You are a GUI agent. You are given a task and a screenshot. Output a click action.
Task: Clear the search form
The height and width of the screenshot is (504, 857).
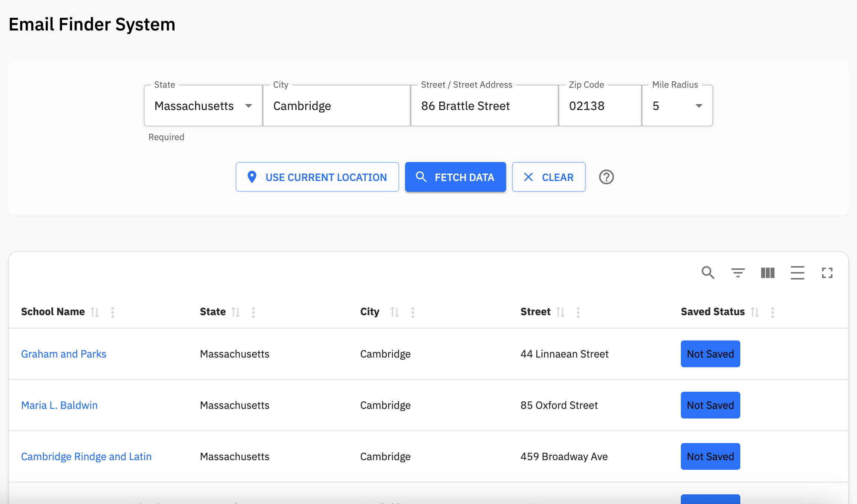point(549,177)
